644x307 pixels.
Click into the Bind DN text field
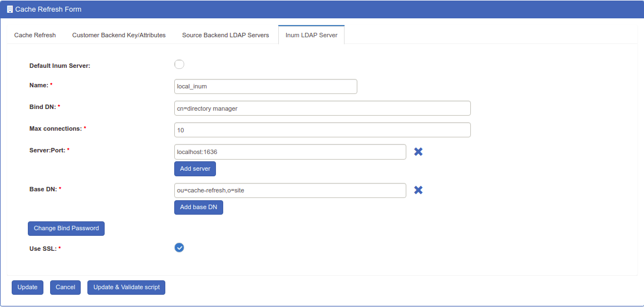322,108
